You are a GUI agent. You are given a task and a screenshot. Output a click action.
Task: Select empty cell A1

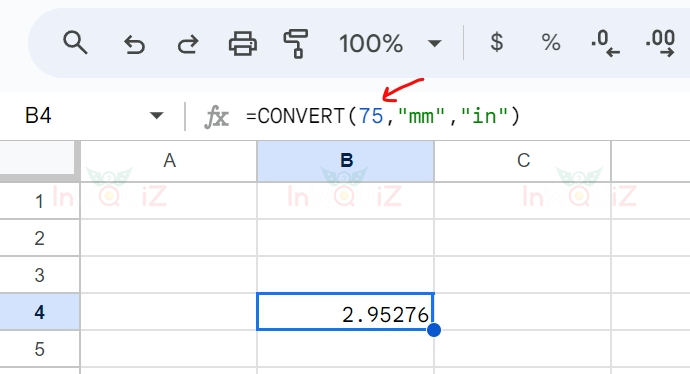(169, 201)
